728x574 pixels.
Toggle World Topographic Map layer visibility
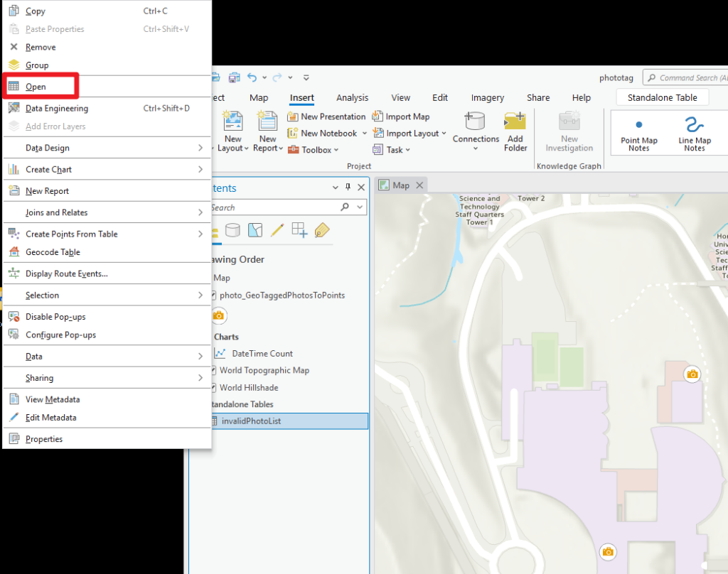(213, 370)
